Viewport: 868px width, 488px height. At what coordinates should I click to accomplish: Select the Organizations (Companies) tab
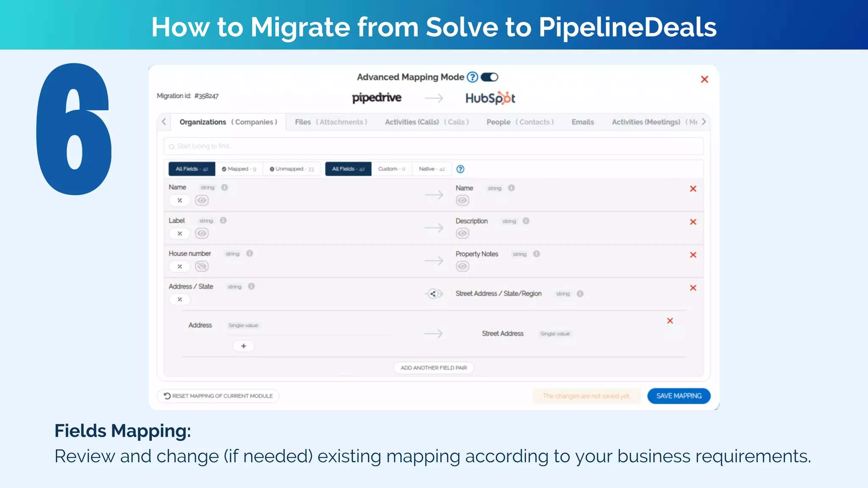[x=228, y=122]
